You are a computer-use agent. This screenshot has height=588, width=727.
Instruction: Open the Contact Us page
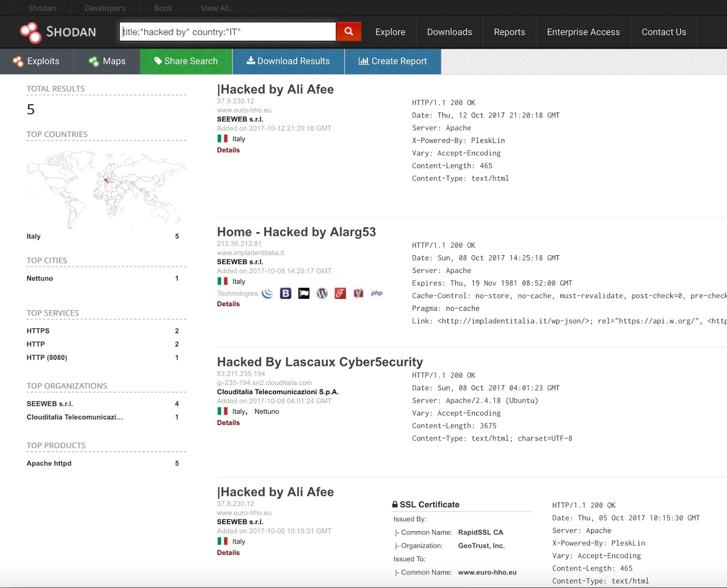pos(664,32)
